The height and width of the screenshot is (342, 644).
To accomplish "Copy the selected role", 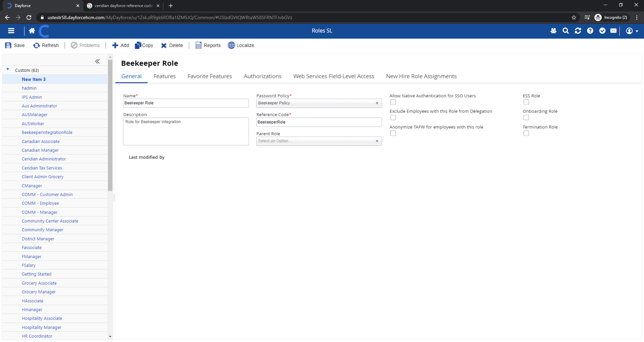I will click(144, 45).
